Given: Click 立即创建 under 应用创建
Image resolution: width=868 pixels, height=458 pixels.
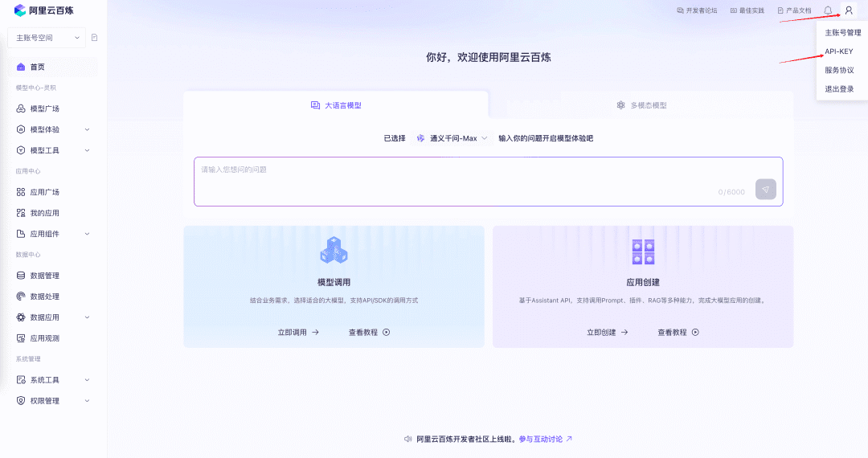Looking at the screenshot, I should tap(608, 333).
